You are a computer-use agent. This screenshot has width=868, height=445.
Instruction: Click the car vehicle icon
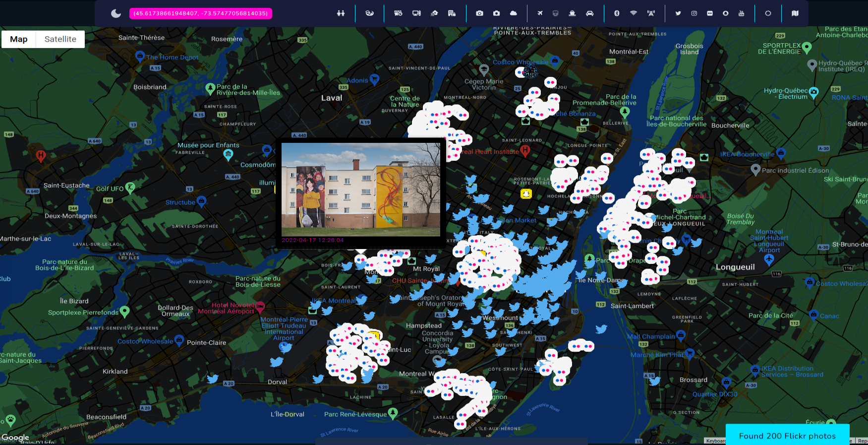point(589,13)
